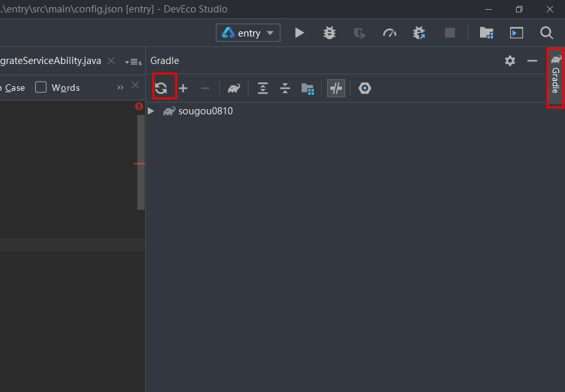
Task: Click the window-with-play-triangle toolbar icon
Action: pyautogui.click(x=517, y=33)
